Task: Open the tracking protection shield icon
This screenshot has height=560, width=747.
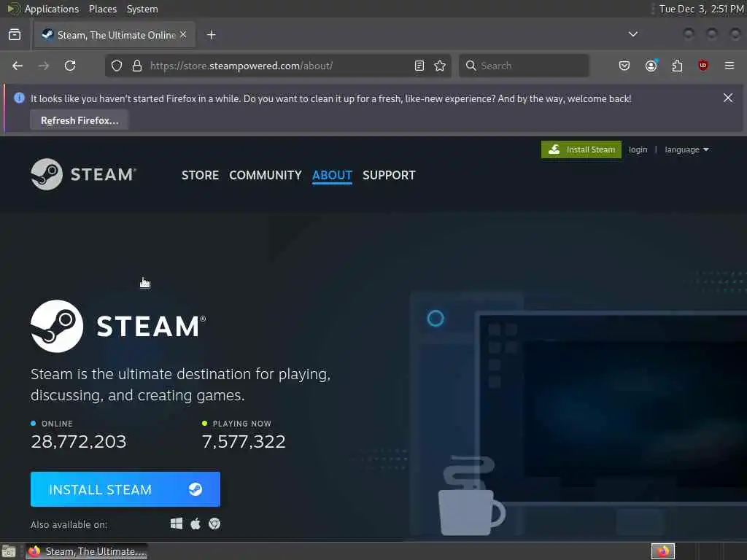Action: tap(117, 66)
